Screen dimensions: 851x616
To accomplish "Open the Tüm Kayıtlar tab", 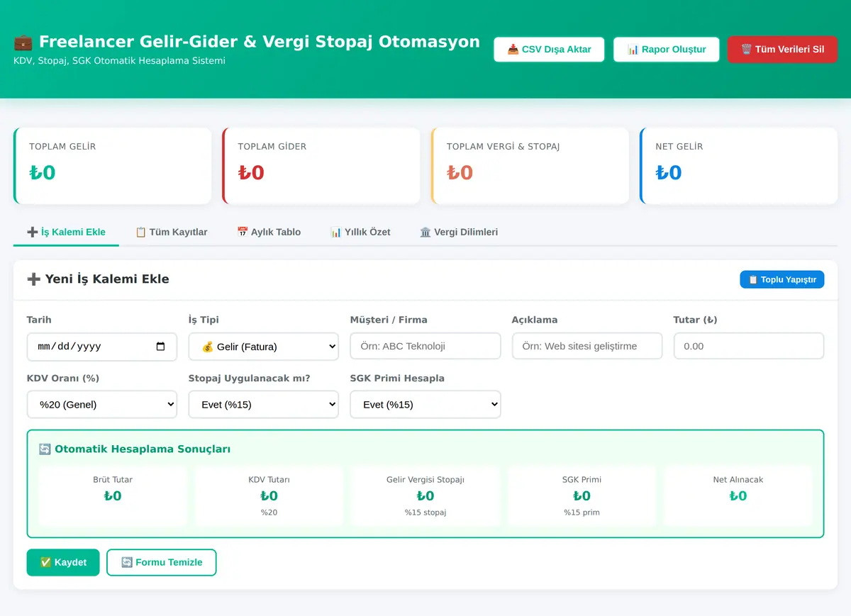I will coord(171,232).
